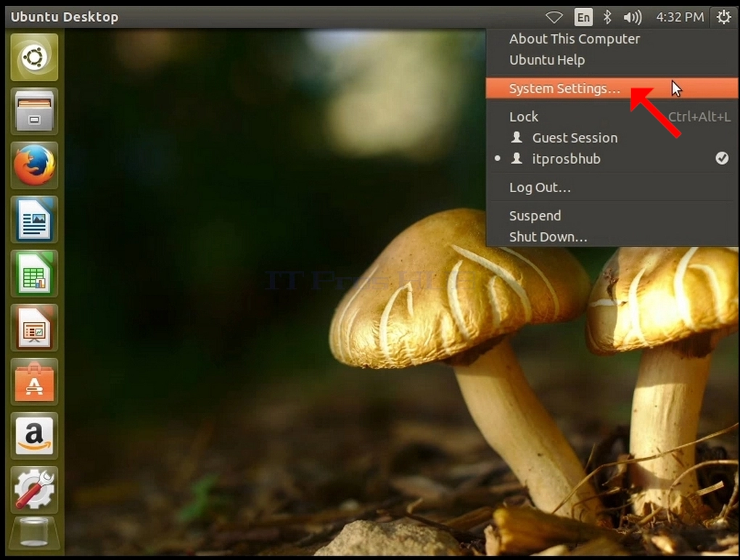The height and width of the screenshot is (560, 740).
Task: Lock the screen from menu
Action: click(x=612, y=117)
